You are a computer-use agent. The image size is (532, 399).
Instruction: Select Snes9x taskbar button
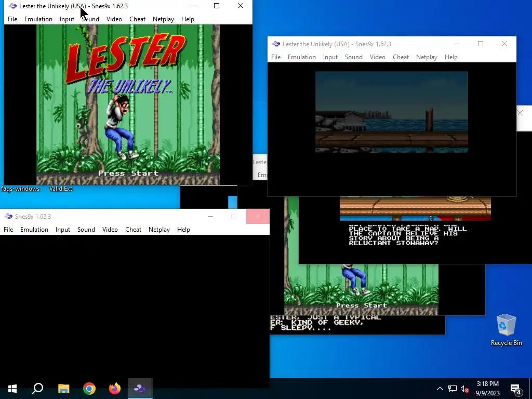click(x=140, y=389)
